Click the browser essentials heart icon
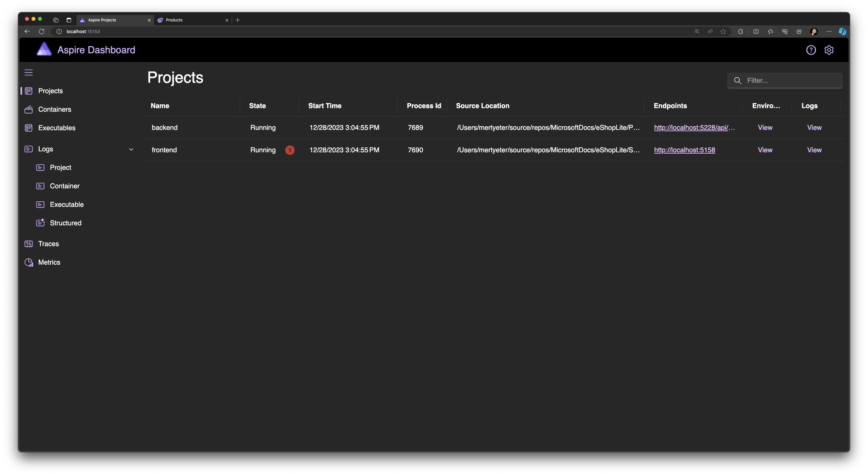The image size is (868, 476). (785, 31)
